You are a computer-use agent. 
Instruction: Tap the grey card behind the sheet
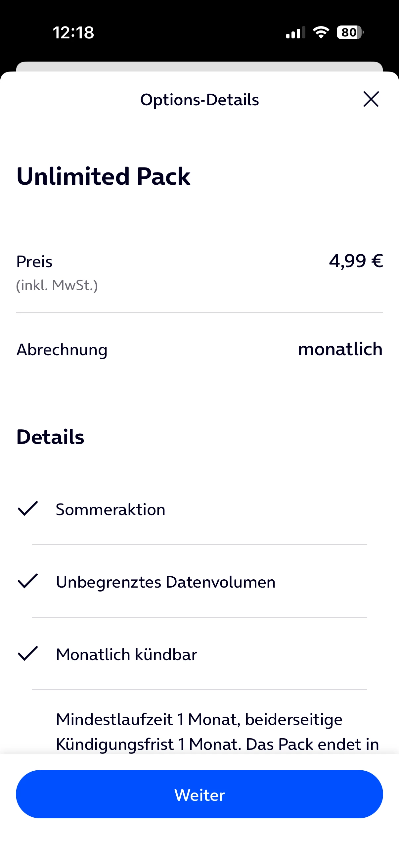[x=199, y=66]
